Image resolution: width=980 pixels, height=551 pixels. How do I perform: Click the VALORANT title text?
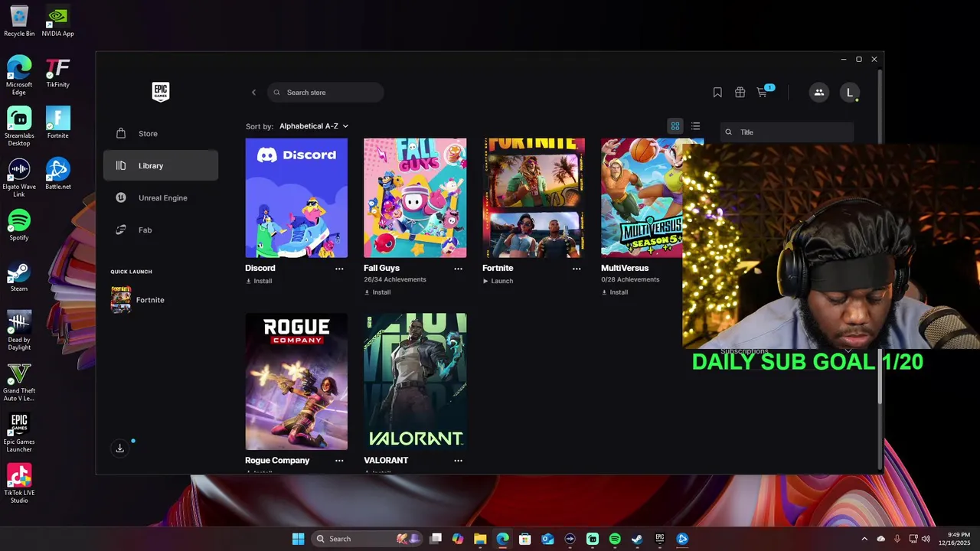point(386,461)
